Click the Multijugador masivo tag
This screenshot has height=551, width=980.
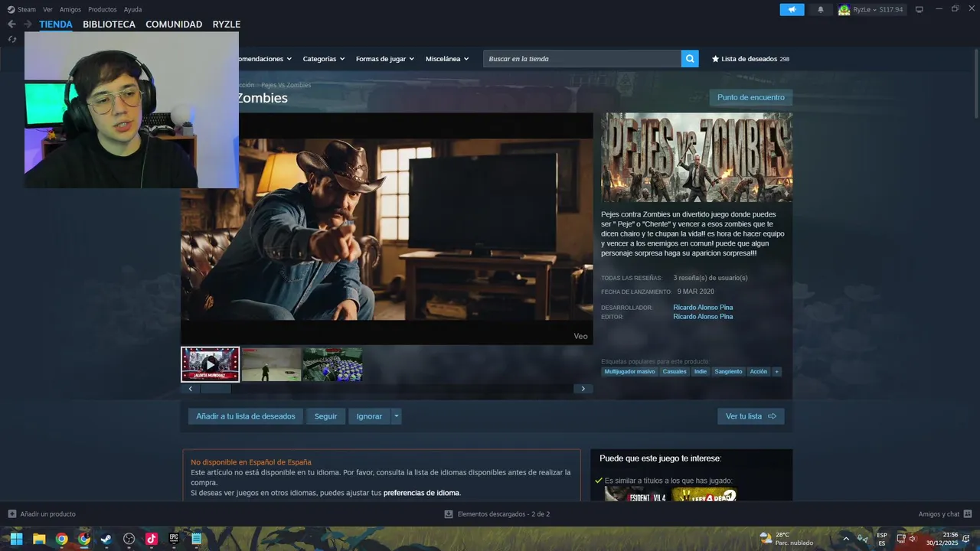point(629,371)
